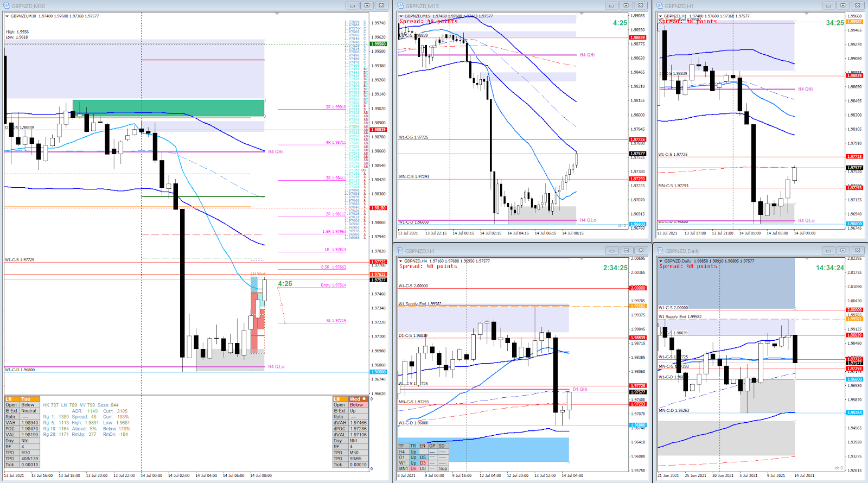The image size is (868, 483).
Task: Click the POC value 1.98470 cell
Action: coord(30,429)
